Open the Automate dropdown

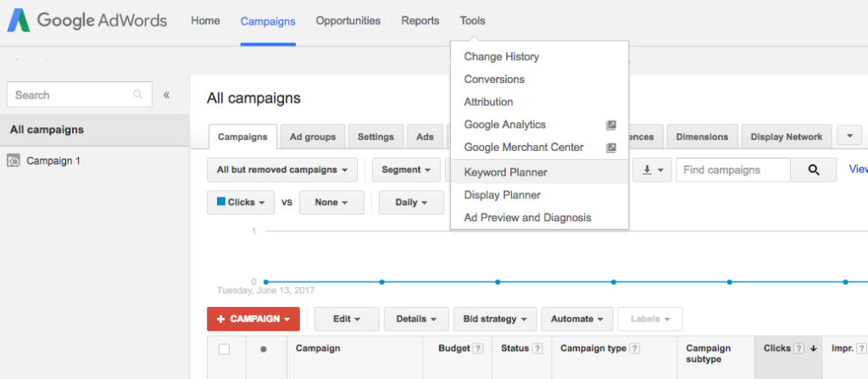577,319
